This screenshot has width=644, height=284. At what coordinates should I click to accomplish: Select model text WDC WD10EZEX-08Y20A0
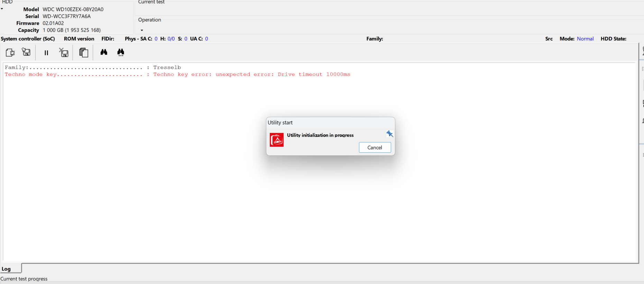(73, 9)
